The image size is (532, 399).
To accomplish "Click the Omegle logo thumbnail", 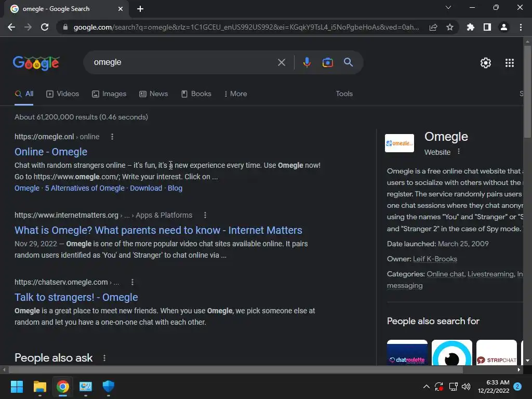I will tap(400, 143).
